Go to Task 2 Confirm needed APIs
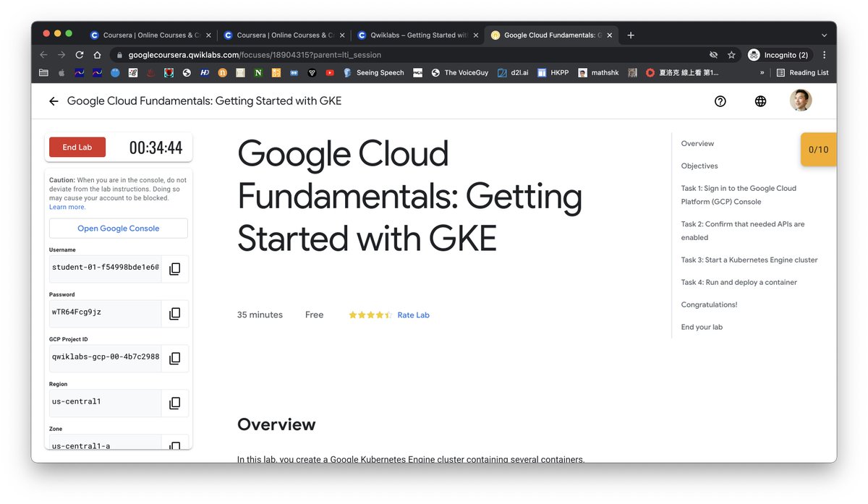868x504 pixels. (743, 231)
